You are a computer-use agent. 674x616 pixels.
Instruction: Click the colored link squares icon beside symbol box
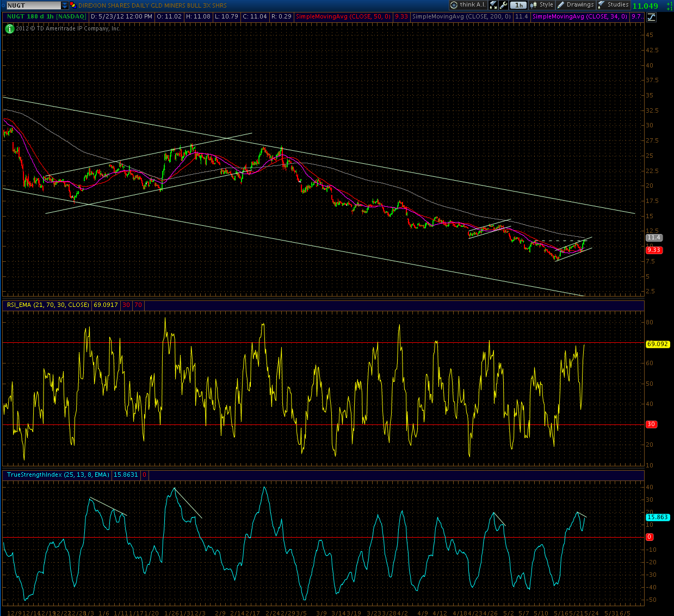click(73, 5)
